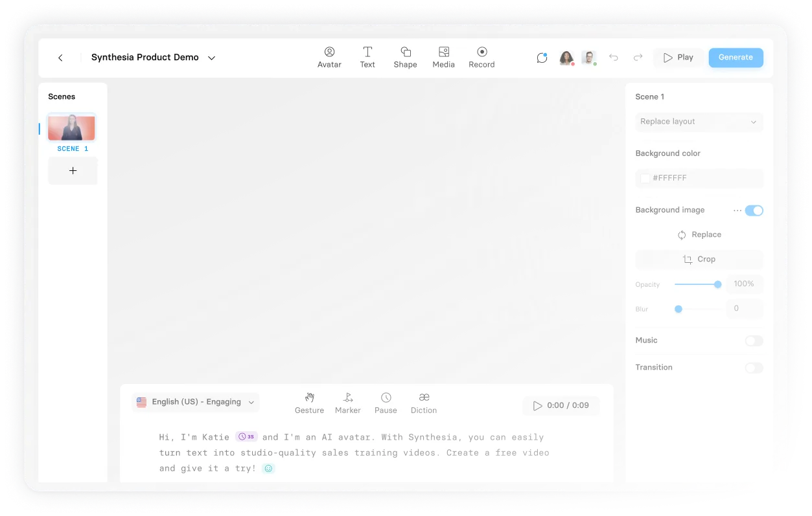Play the video preview
812x516 pixels.
pos(679,58)
